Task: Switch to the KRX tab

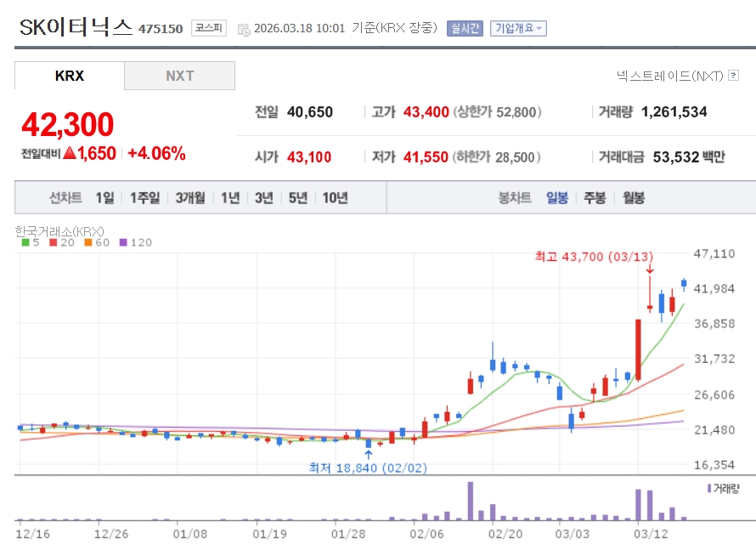Action: [70, 76]
